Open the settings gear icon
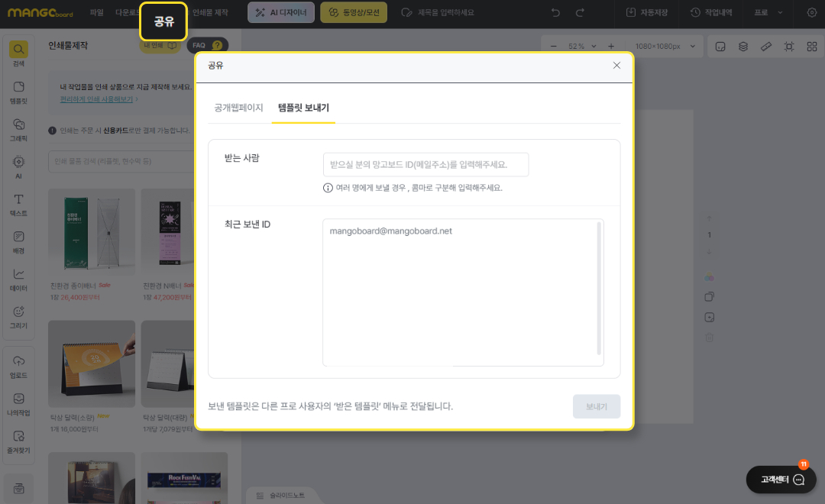The width and height of the screenshot is (825, 504). (x=811, y=13)
